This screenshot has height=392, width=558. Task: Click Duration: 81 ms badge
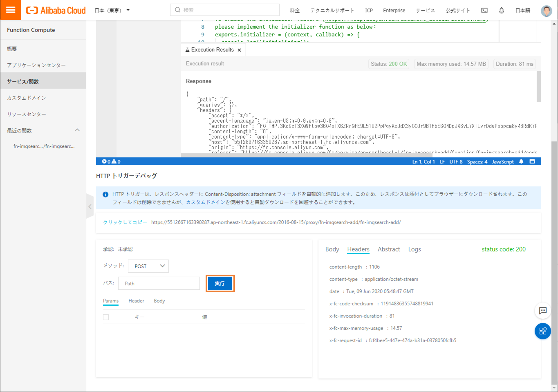pyautogui.click(x=515, y=64)
